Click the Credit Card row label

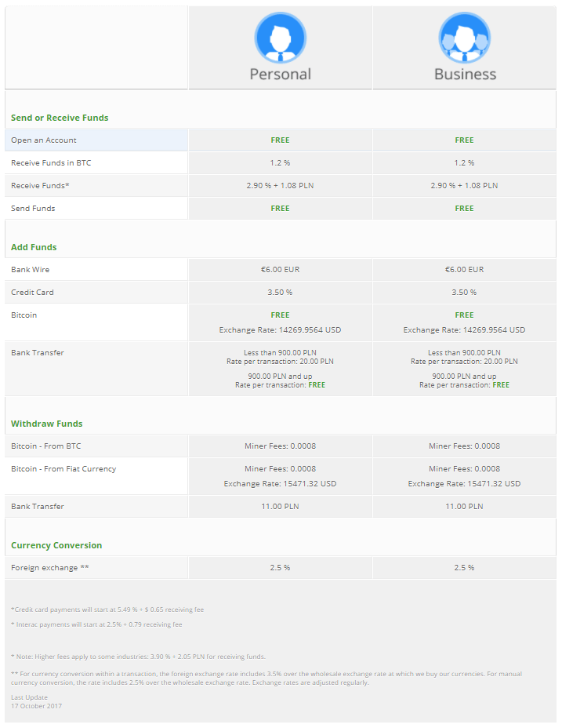click(32, 293)
